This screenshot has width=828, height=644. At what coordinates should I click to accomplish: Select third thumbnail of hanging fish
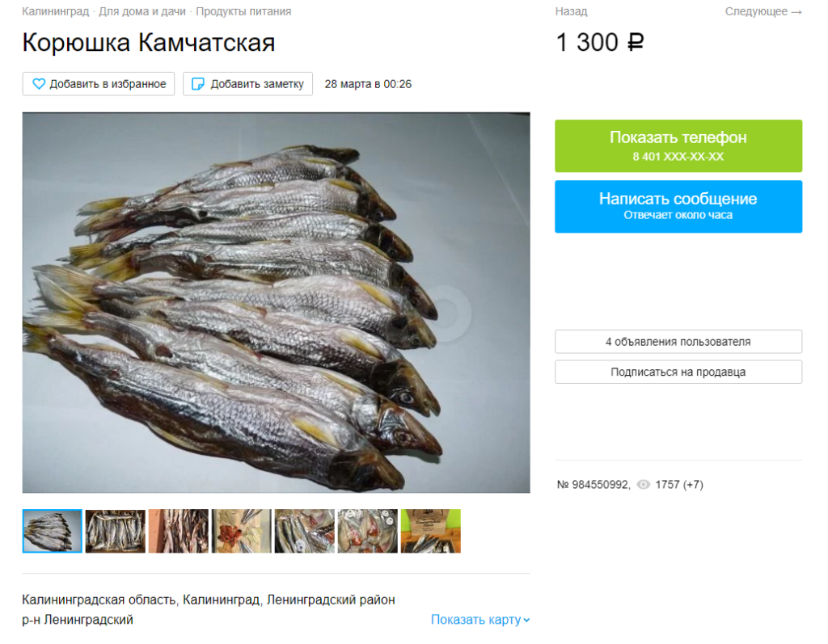coord(179,531)
